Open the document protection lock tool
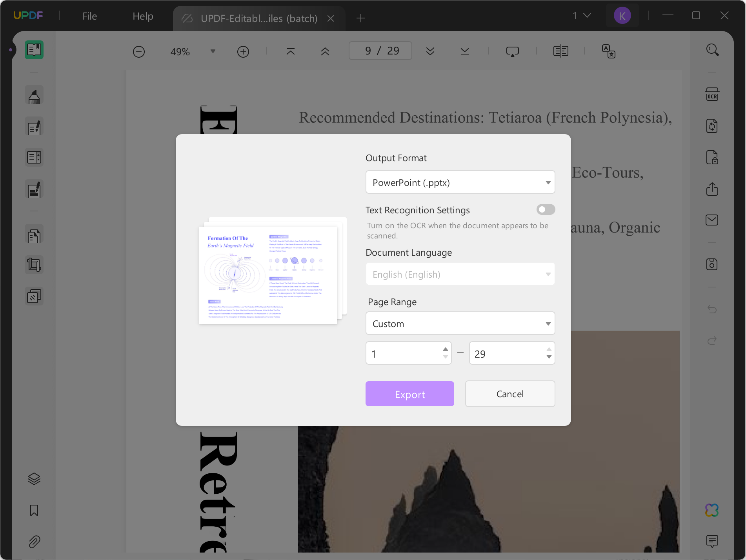 tap(713, 158)
